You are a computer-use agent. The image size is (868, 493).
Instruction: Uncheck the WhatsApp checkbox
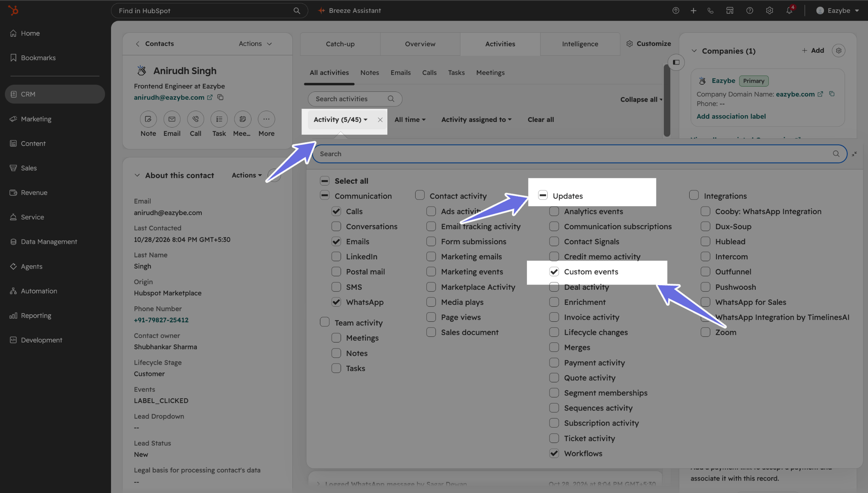[336, 302]
